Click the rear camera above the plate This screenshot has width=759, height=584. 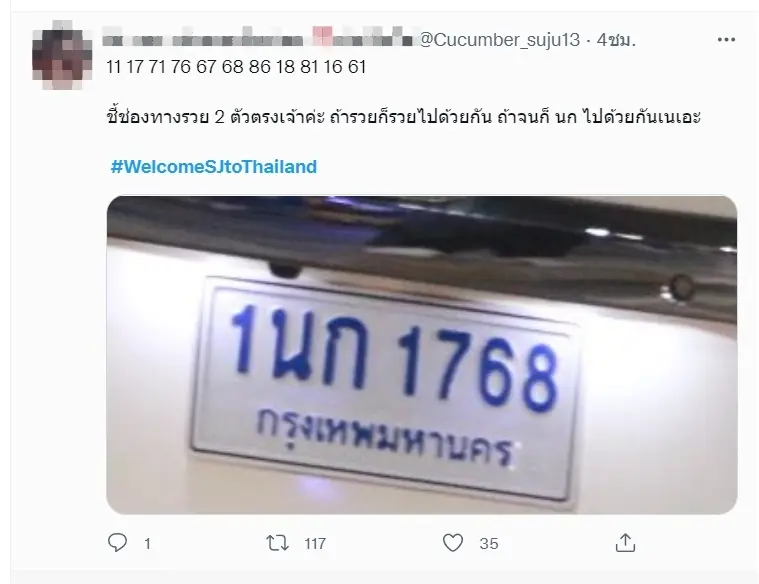tap(285, 269)
